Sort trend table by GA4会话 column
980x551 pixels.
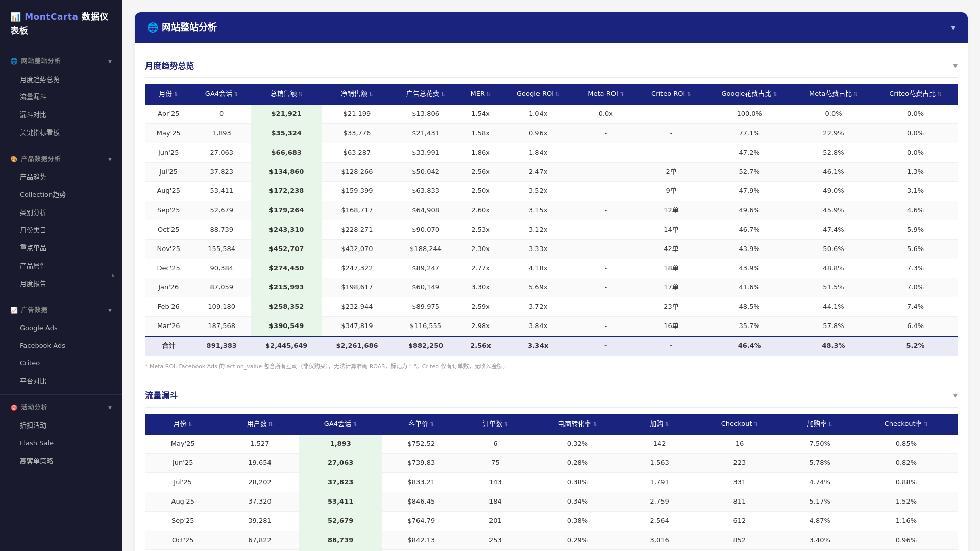tap(222, 94)
